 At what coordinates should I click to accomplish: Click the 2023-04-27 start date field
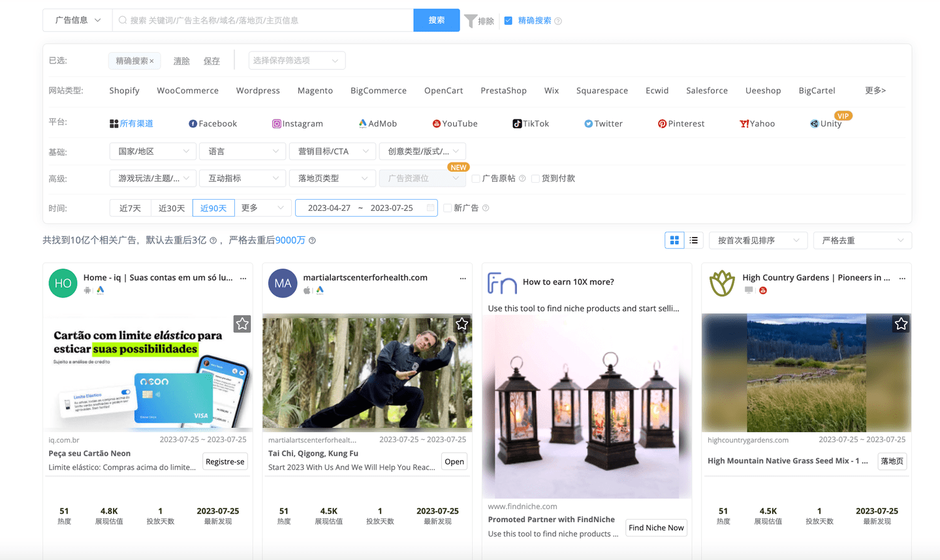coord(329,208)
